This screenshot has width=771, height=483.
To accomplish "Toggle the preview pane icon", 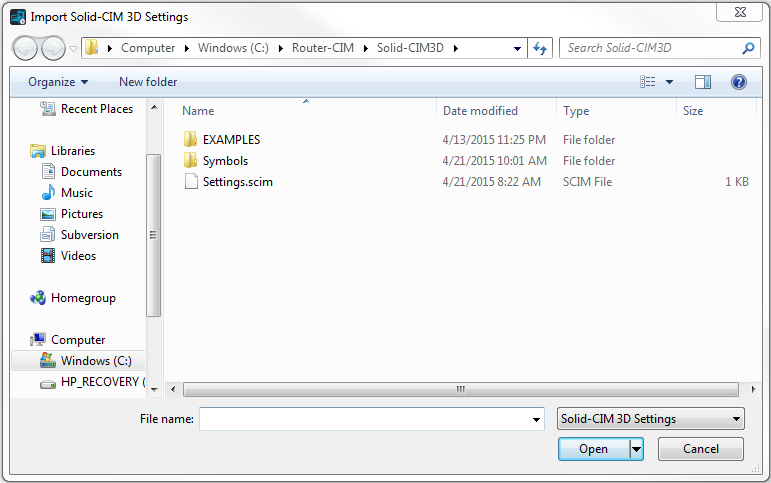I will pyautogui.click(x=702, y=82).
